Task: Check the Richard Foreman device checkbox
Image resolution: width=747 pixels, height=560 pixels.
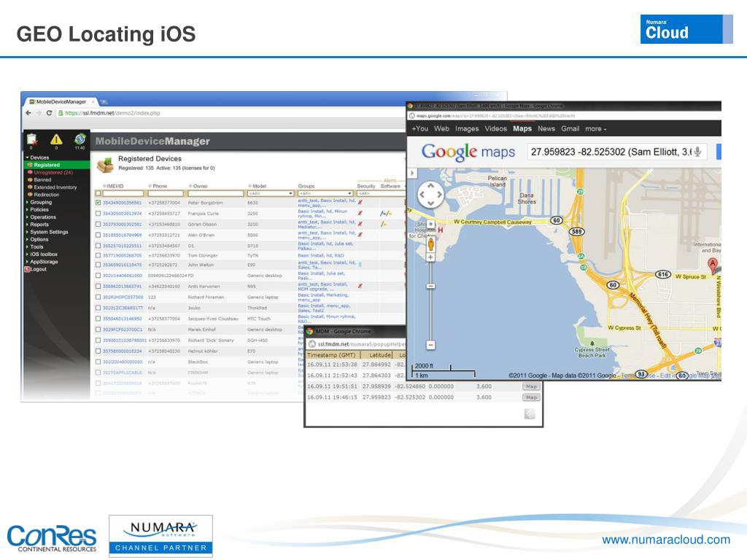Action: pos(98,297)
